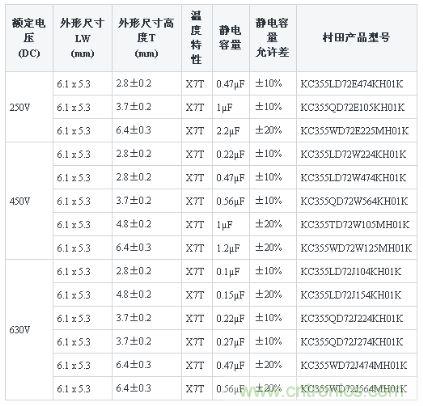Click the 0.15μF capacitance cell

click(x=231, y=295)
